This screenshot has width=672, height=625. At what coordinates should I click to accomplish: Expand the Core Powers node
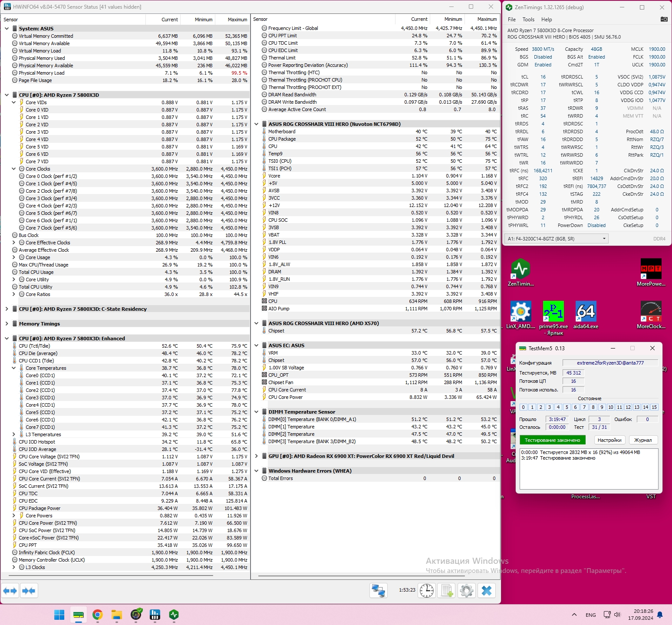[13, 516]
